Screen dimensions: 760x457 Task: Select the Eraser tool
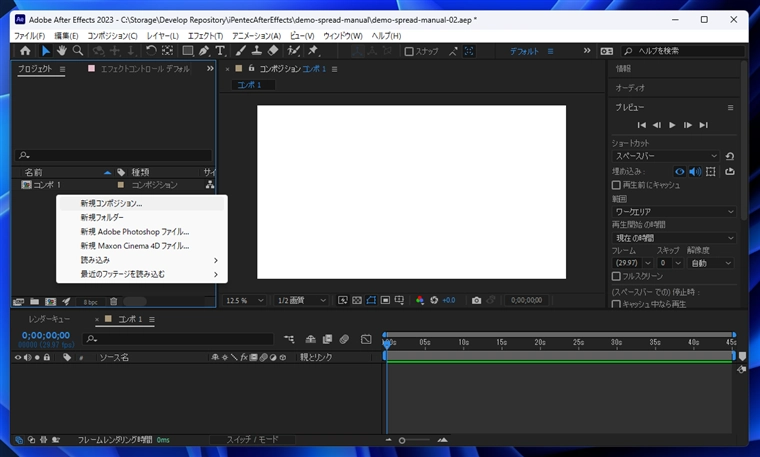click(x=273, y=50)
